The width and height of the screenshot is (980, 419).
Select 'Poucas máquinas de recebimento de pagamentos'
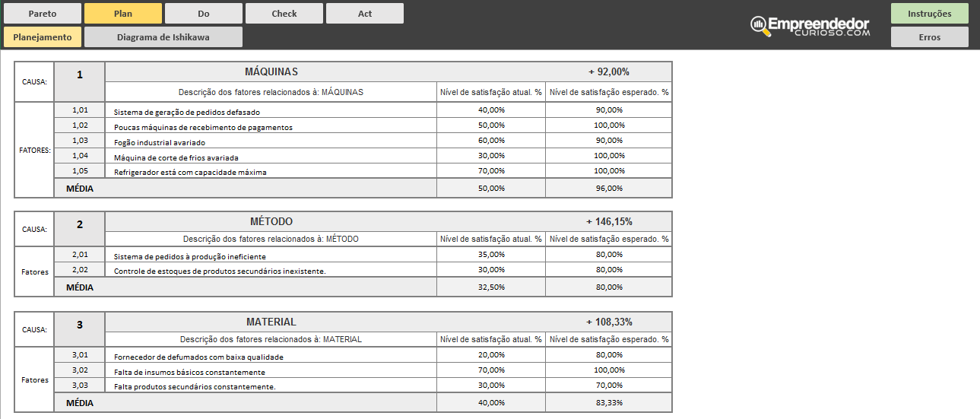coord(271,125)
